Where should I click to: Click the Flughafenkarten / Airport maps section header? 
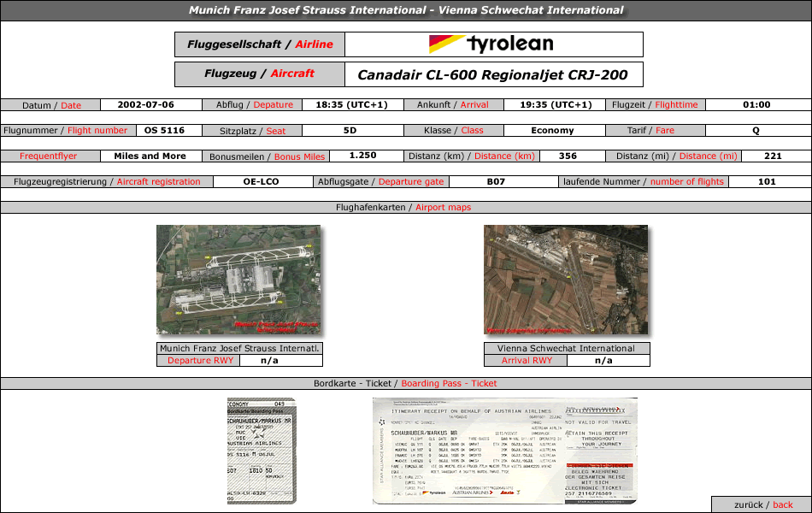pos(403,207)
